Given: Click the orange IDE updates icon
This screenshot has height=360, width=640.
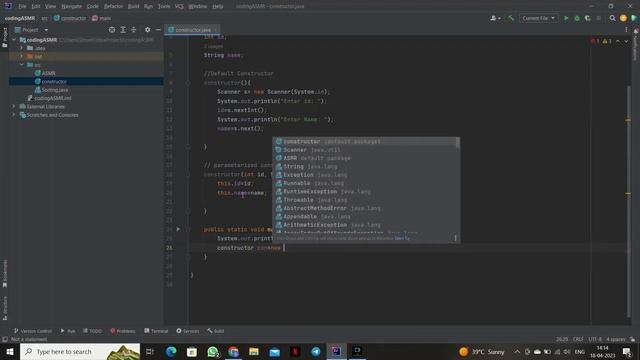Looking at the screenshot, I should point(623,18).
